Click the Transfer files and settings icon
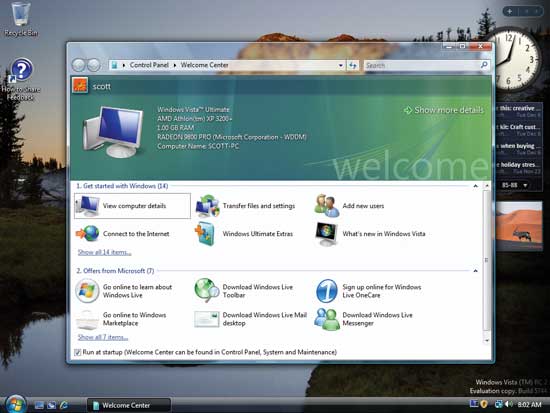 coord(207,206)
